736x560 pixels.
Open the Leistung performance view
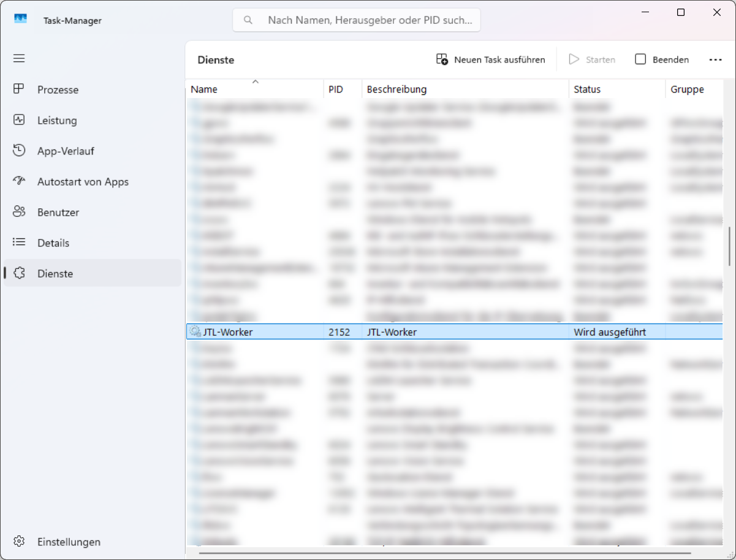(x=56, y=121)
